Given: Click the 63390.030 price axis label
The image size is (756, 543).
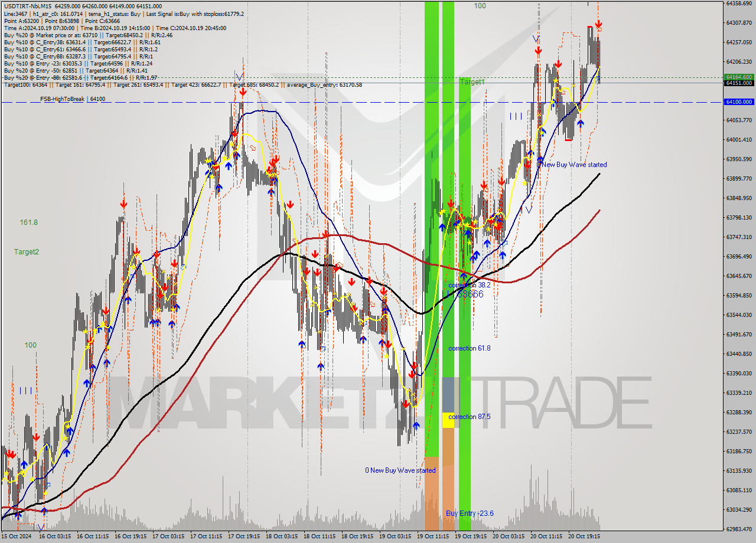Looking at the screenshot, I should (x=739, y=373).
